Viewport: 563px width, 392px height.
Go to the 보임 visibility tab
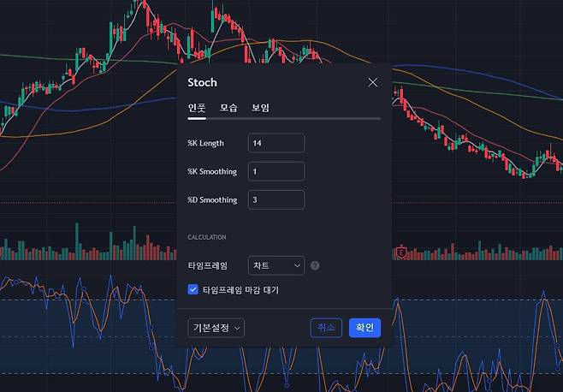click(260, 108)
